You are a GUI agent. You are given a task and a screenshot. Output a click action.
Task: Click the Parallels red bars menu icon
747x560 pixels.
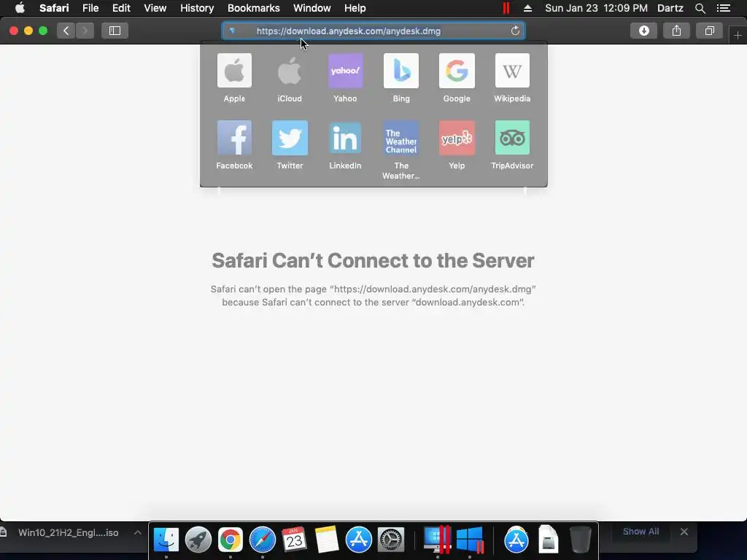click(506, 8)
